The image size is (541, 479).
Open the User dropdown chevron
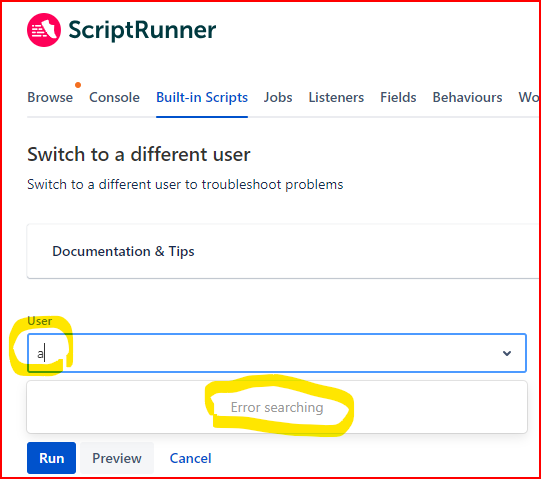click(506, 353)
